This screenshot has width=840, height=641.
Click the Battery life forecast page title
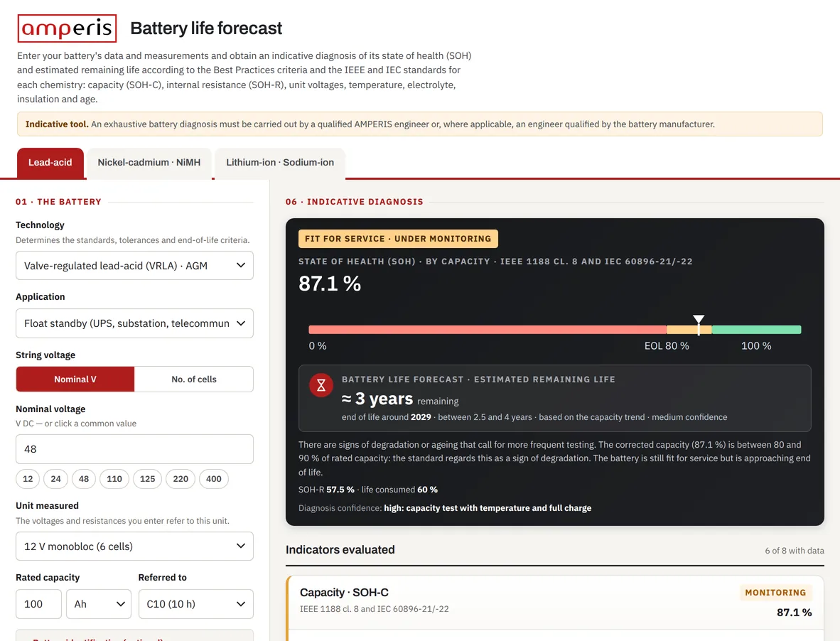[205, 28]
